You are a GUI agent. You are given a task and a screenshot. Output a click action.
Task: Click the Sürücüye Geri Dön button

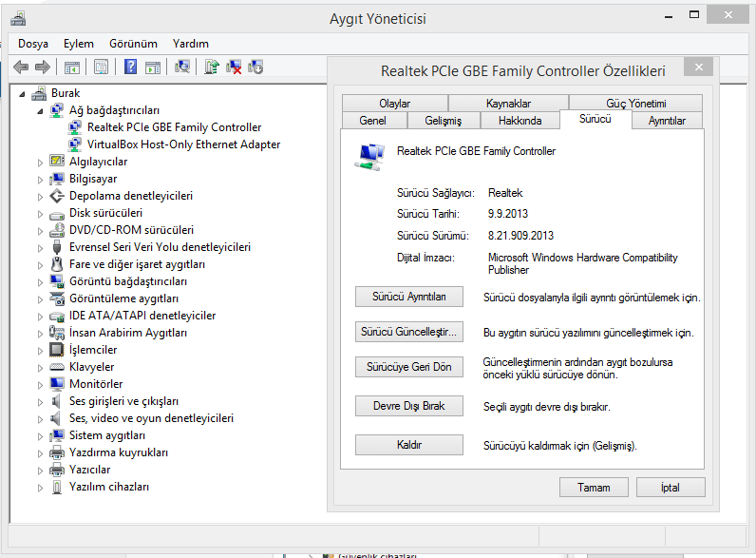408,367
